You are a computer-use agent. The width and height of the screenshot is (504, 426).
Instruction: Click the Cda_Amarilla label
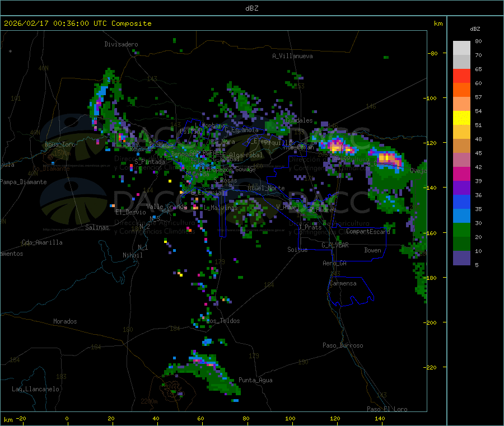pyautogui.click(x=42, y=242)
